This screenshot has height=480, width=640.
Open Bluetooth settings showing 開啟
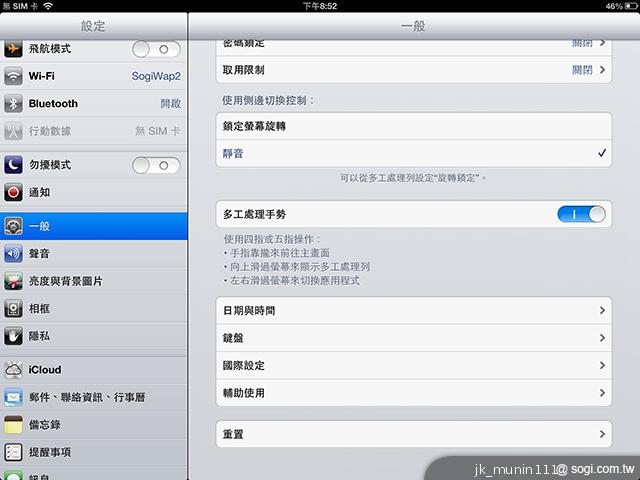[x=93, y=104]
